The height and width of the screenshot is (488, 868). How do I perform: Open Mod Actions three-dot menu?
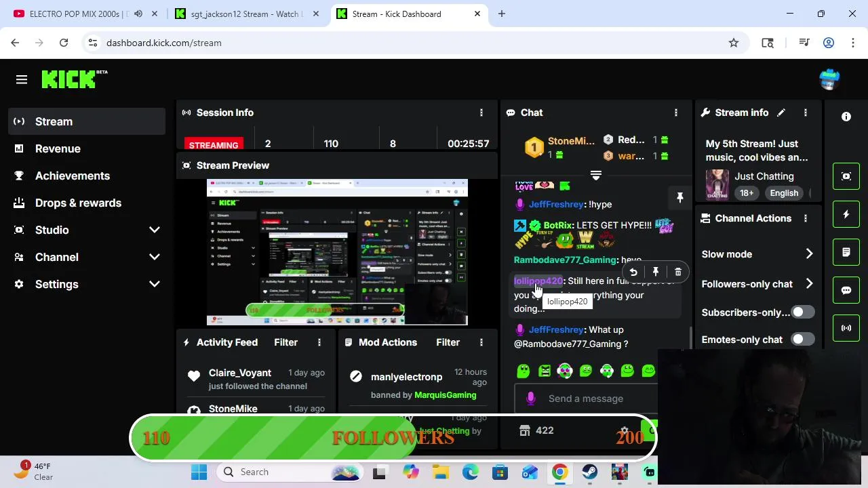tap(481, 342)
